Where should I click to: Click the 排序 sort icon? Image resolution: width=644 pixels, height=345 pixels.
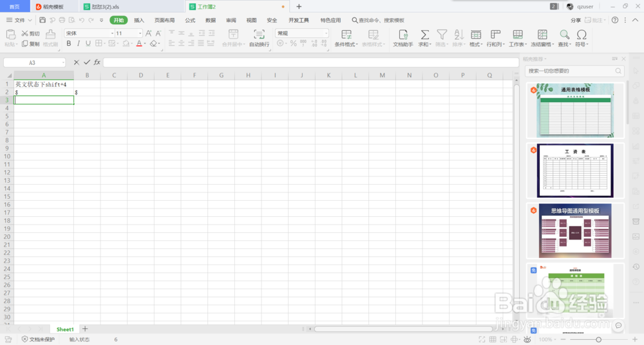459,38
